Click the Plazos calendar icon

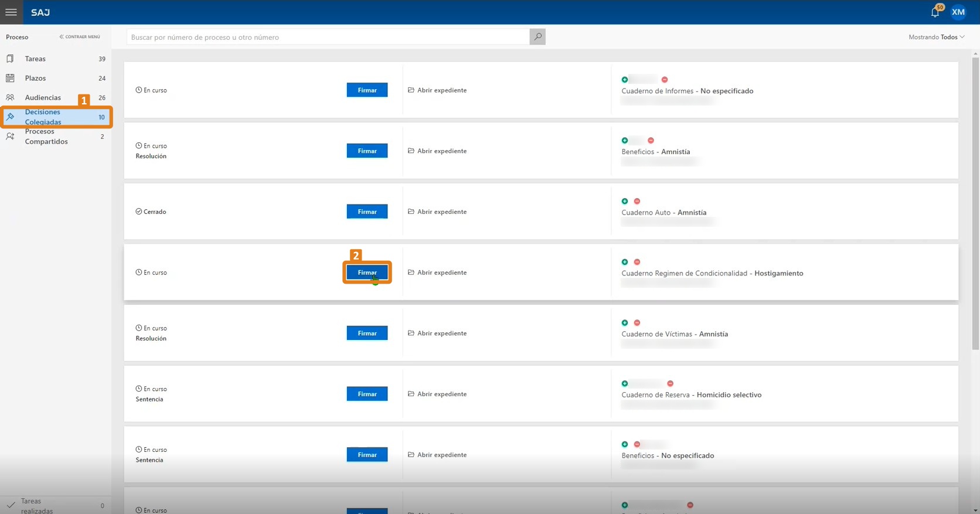point(10,78)
